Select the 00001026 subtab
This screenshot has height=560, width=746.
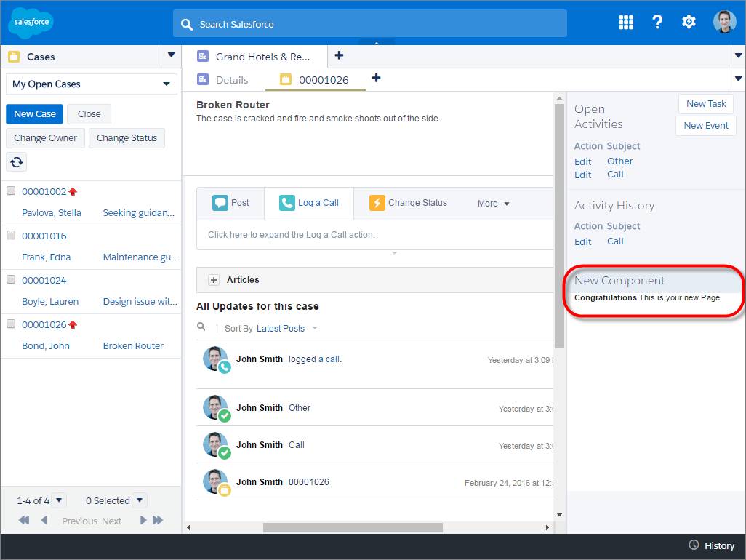[x=315, y=80]
